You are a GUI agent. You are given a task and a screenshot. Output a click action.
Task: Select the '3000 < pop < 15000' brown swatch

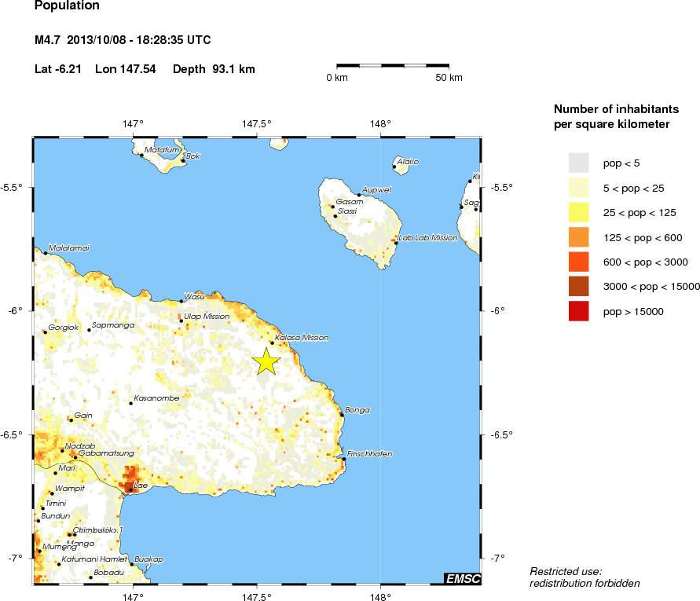click(578, 287)
